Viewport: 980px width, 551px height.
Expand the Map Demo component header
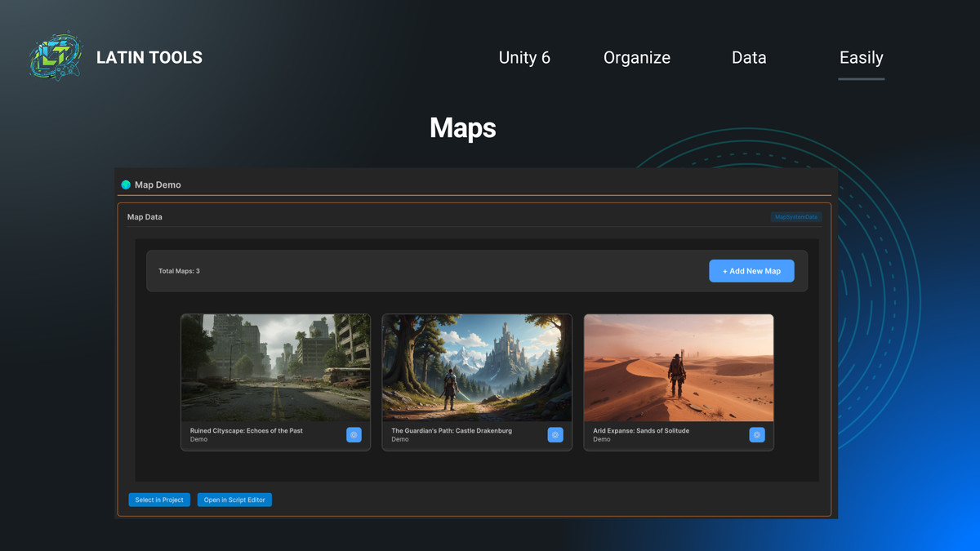coord(158,184)
